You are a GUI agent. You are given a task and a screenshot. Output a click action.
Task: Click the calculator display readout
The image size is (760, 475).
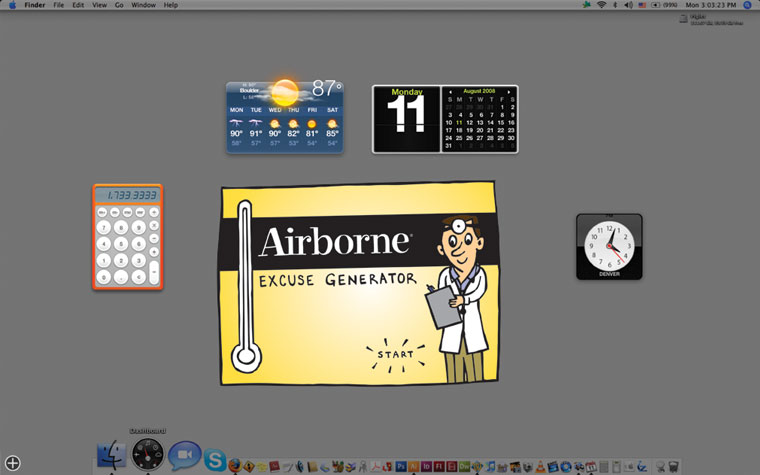[127, 194]
